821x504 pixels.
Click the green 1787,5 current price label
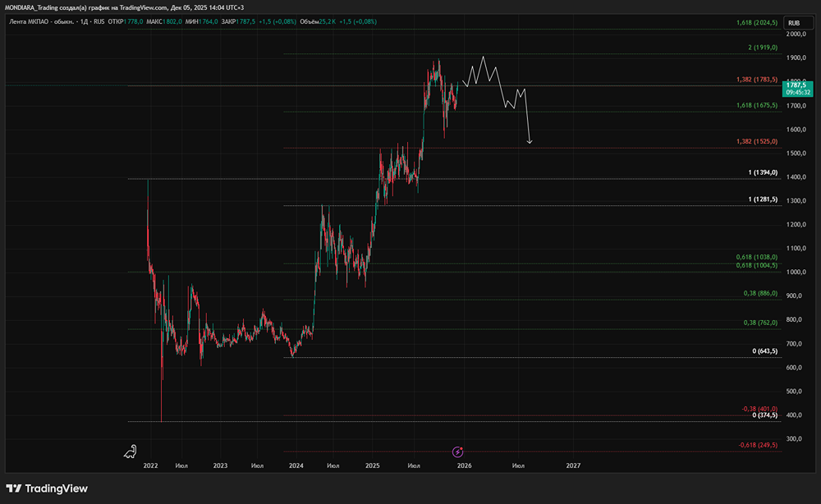(797, 89)
